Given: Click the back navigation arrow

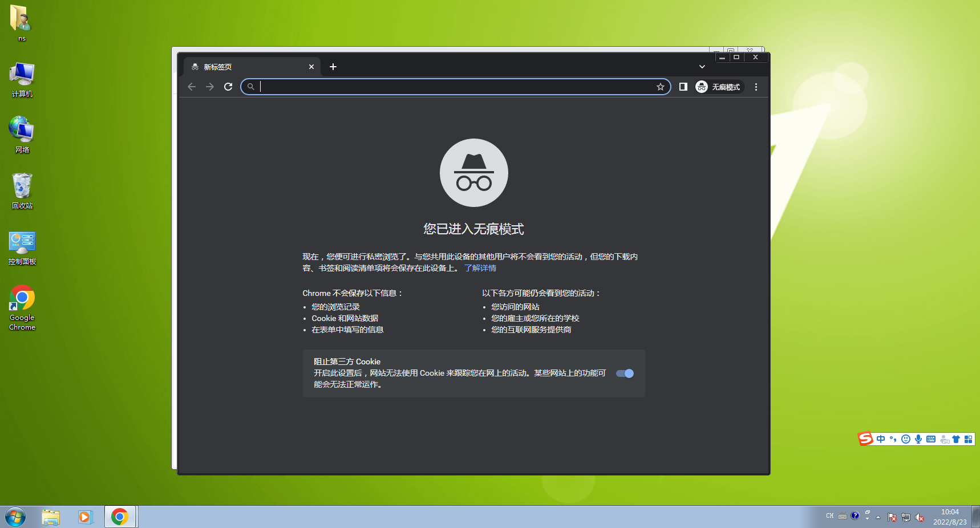Looking at the screenshot, I should [191, 87].
